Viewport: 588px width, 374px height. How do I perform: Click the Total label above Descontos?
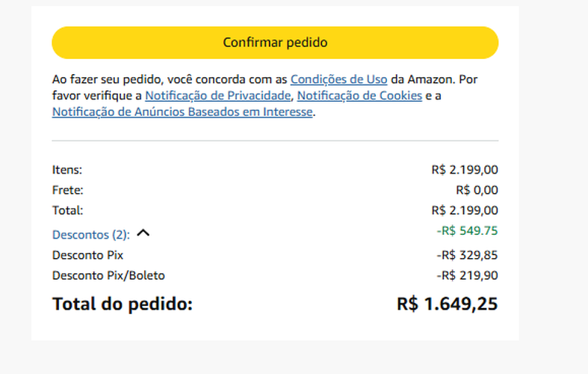point(67,210)
